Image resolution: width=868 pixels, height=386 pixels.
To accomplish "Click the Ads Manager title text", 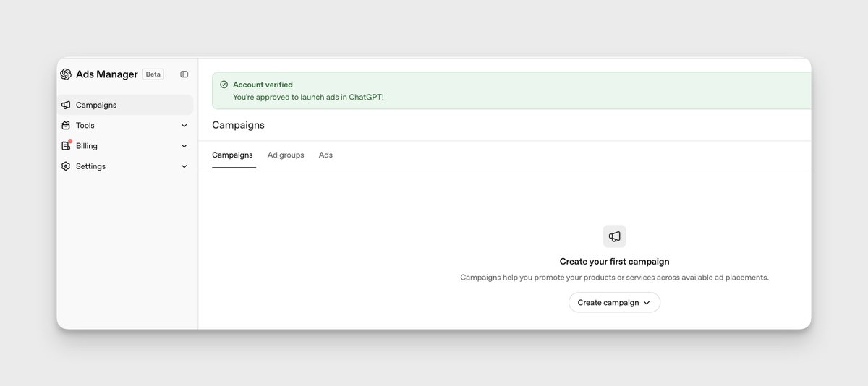I will (106, 74).
